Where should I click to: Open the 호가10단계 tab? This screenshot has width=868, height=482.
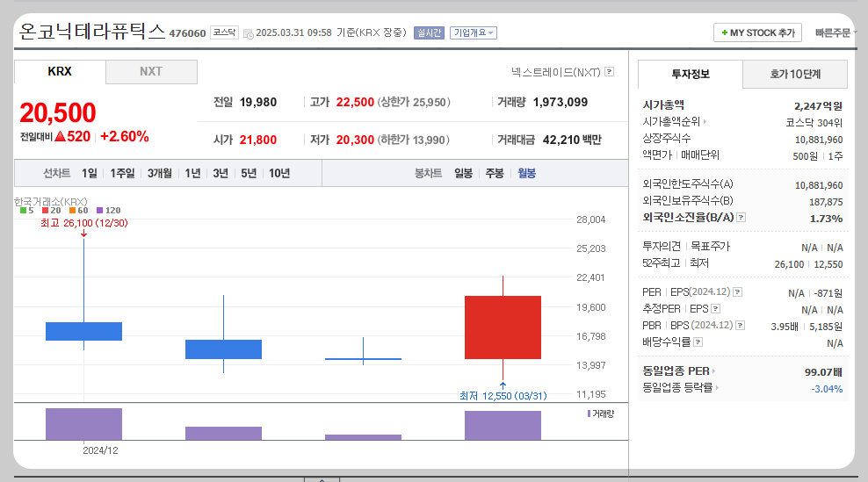click(795, 74)
